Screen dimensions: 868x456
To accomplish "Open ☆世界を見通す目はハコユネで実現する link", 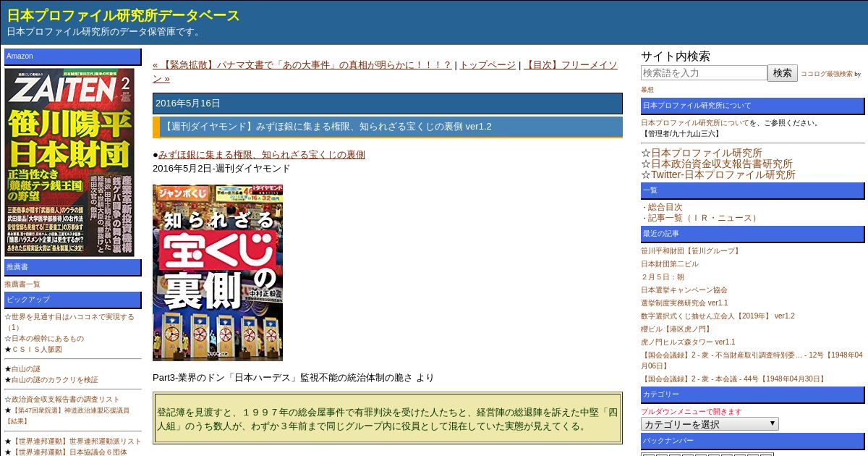I will [x=69, y=321].
